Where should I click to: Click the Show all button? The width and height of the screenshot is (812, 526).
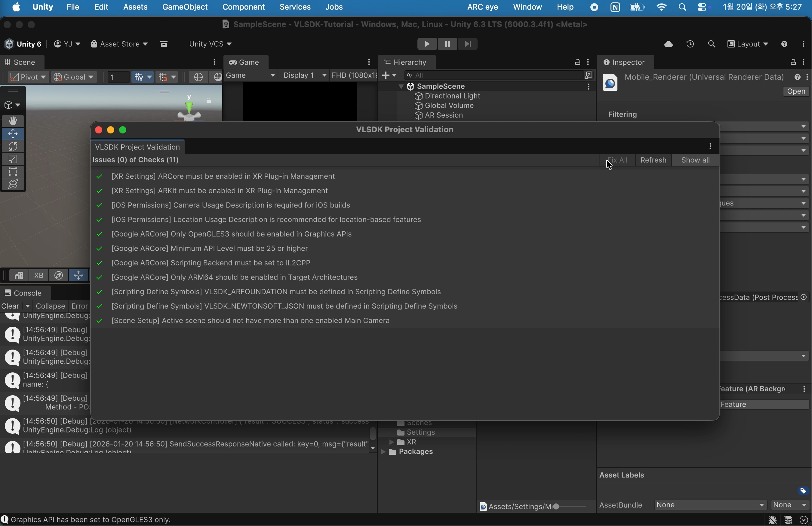[695, 160]
